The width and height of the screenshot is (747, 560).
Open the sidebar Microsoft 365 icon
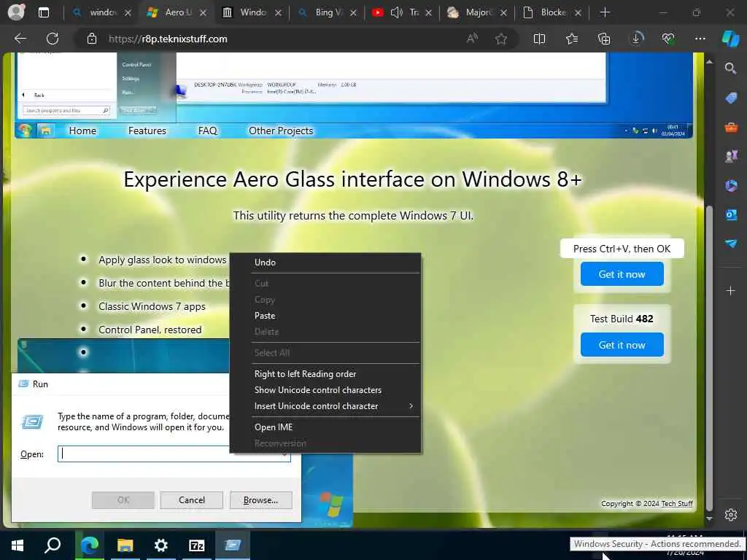pos(731,185)
